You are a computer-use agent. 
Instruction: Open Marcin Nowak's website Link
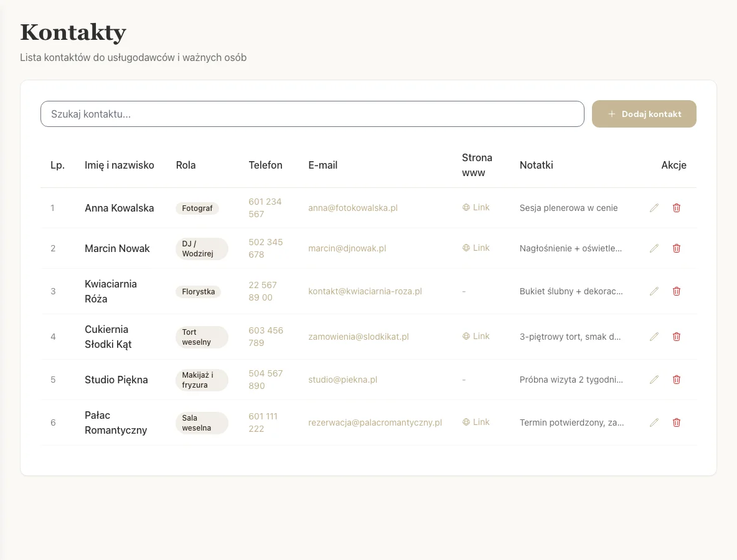[476, 248]
